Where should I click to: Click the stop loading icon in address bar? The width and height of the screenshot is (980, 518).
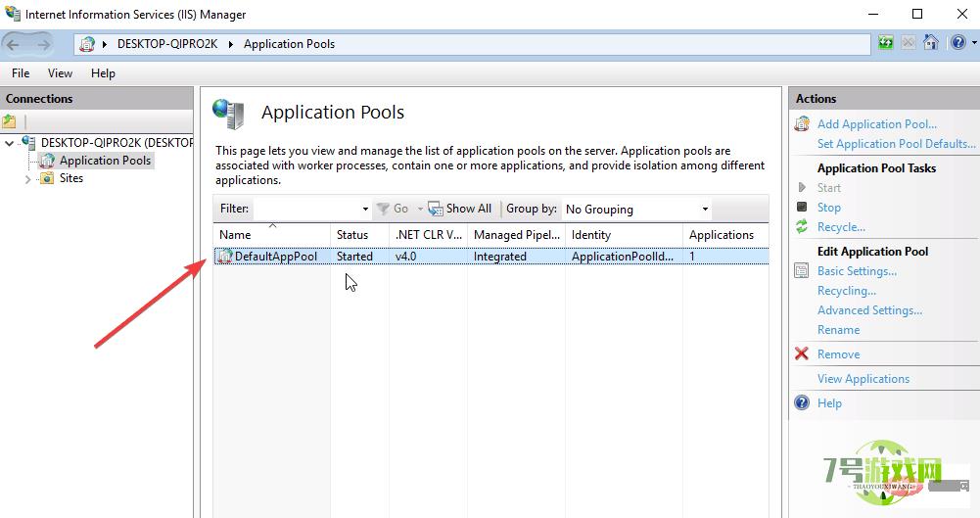[x=909, y=43]
